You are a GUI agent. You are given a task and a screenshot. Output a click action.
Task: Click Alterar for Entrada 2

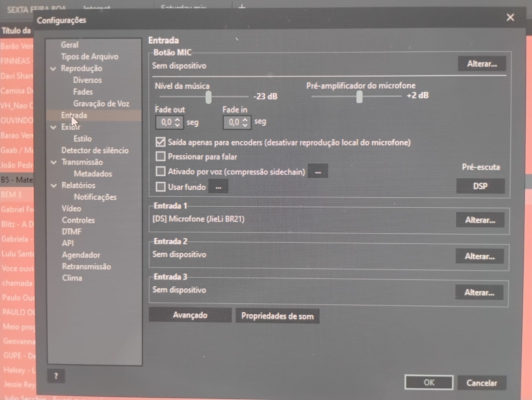pos(479,256)
